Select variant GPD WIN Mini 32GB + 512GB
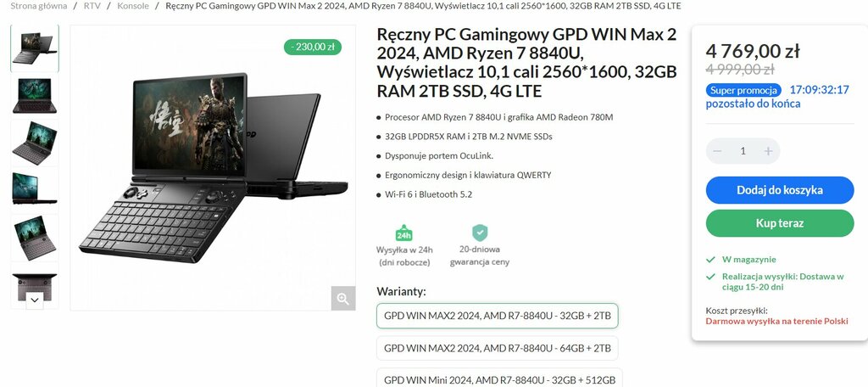868x387 pixels. pyautogui.click(x=499, y=379)
